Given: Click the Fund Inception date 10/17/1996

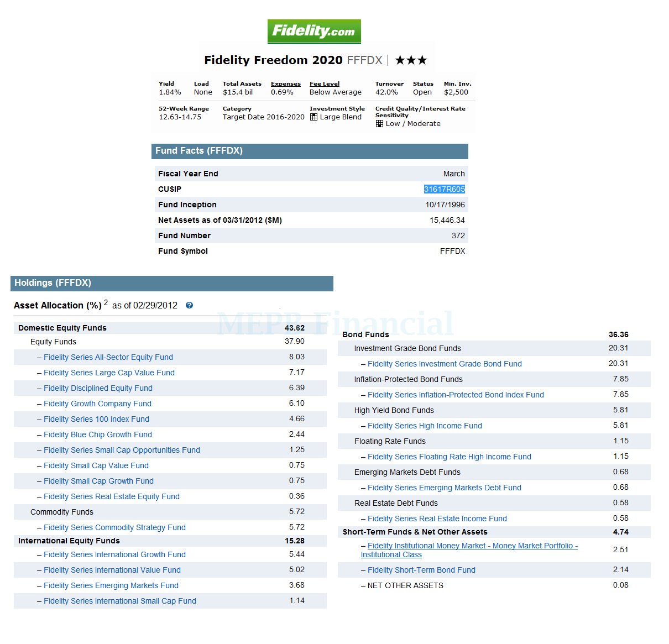Looking at the screenshot, I should (445, 205).
